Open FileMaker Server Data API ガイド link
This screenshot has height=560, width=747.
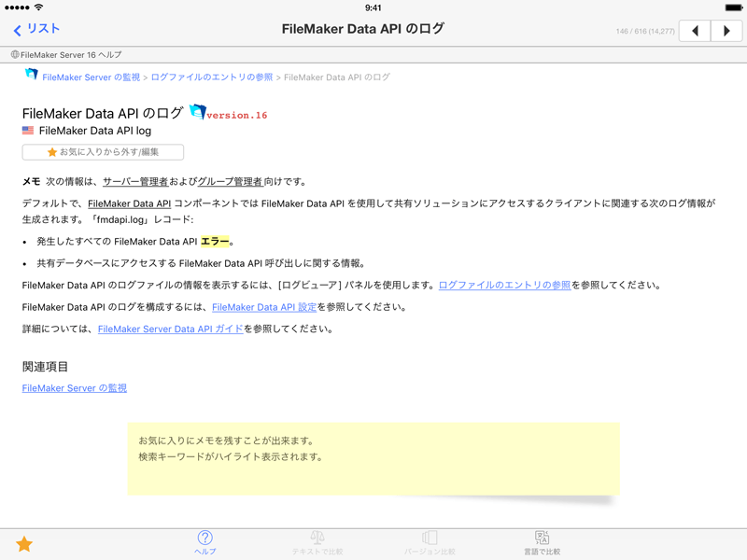(170, 329)
